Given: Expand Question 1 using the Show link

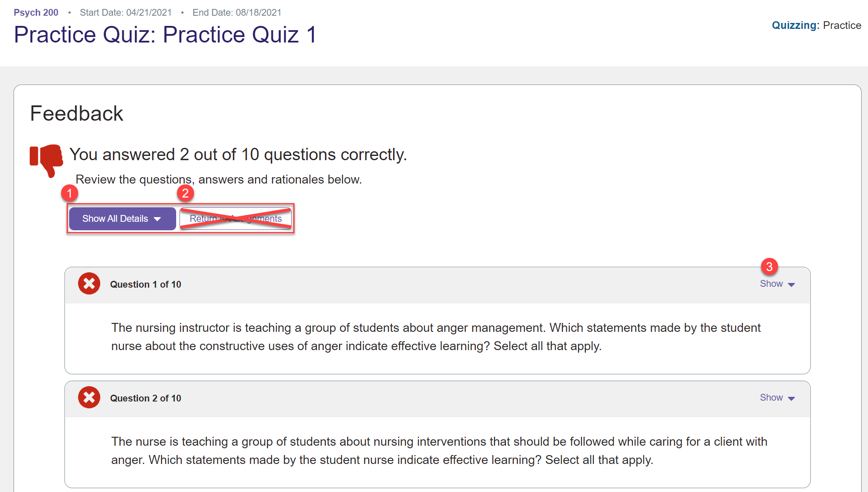Looking at the screenshot, I should (771, 284).
